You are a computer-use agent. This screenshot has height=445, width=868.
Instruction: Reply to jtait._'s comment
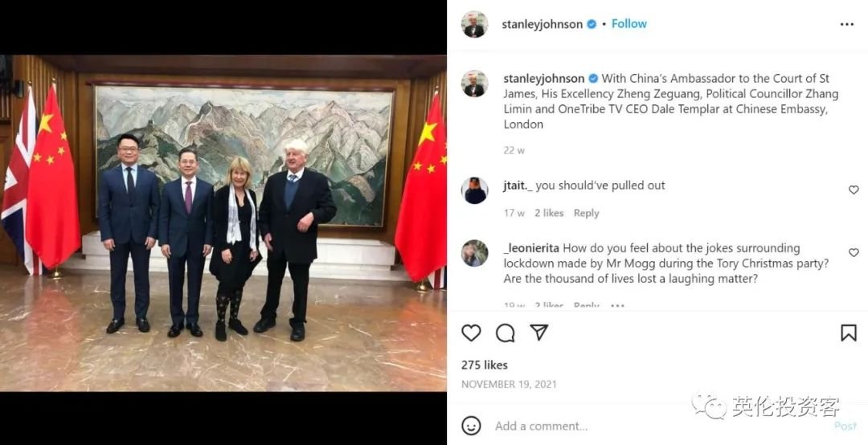pyautogui.click(x=586, y=213)
